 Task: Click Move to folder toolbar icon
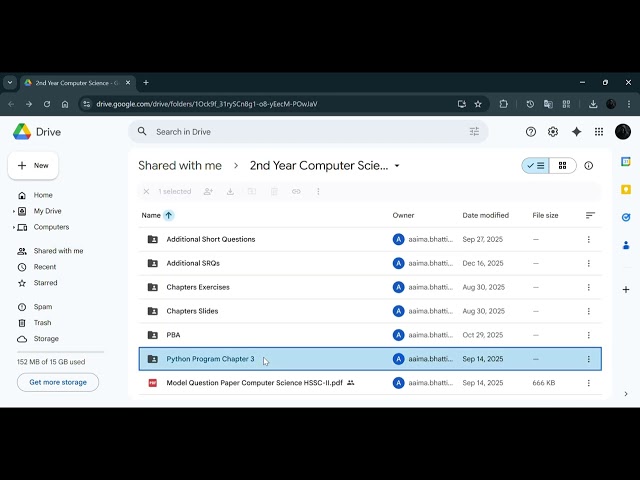tap(252, 191)
